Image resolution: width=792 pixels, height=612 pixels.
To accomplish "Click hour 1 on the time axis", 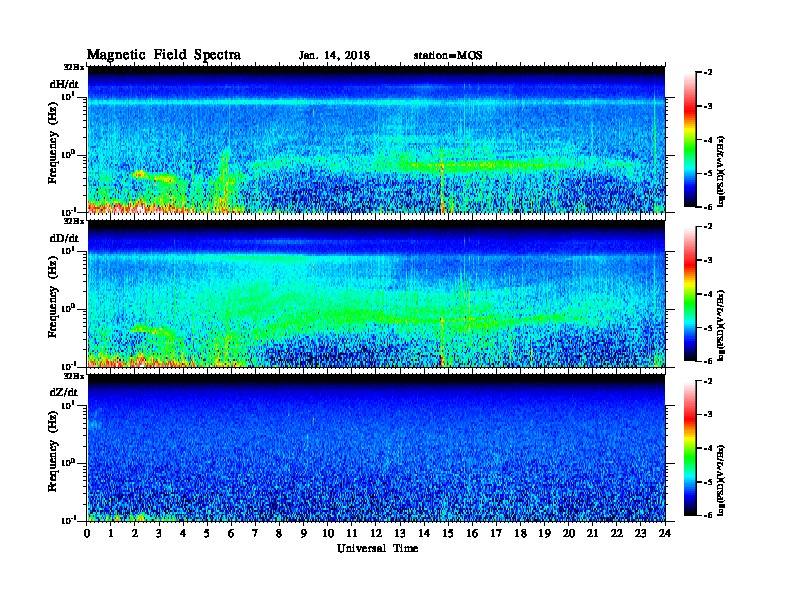I will (x=111, y=533).
